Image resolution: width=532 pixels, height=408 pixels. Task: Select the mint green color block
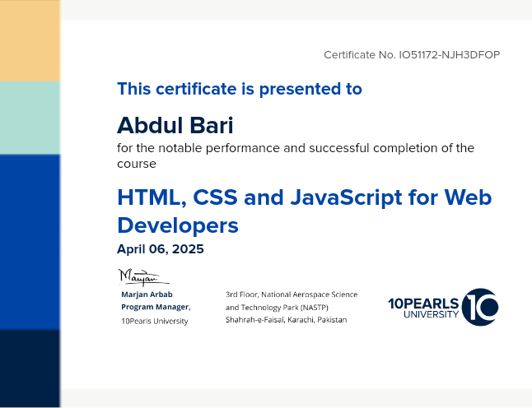point(30,118)
